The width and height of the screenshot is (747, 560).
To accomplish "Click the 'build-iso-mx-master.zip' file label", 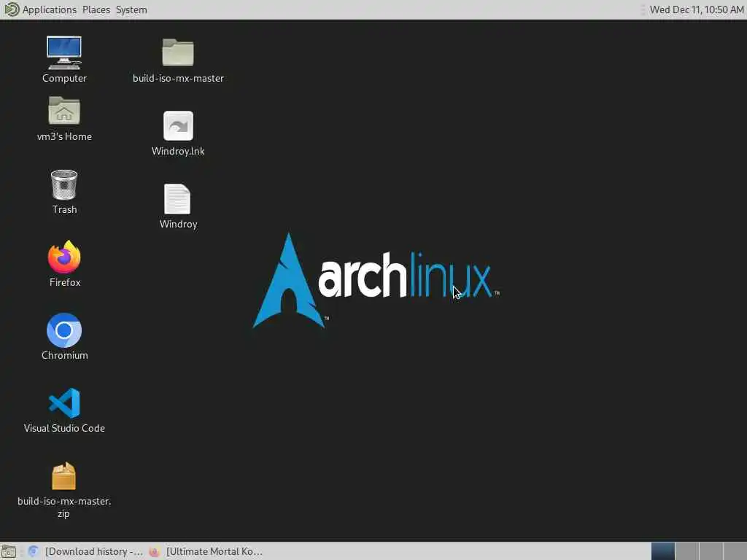I will [64, 507].
